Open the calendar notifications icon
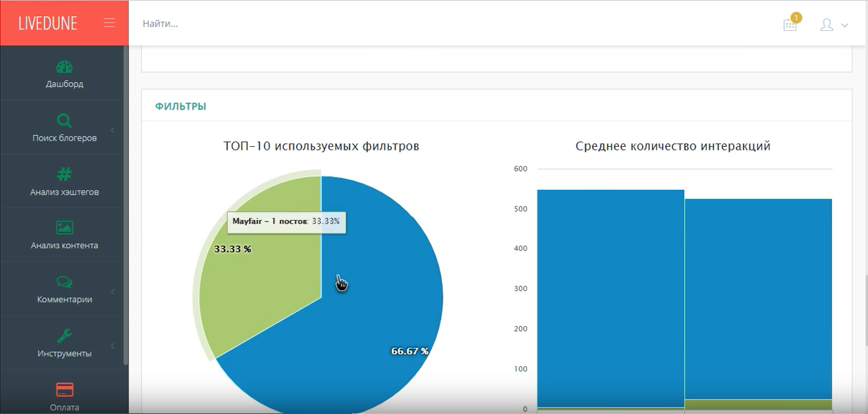Screen dimensions: 868x414 [790, 25]
